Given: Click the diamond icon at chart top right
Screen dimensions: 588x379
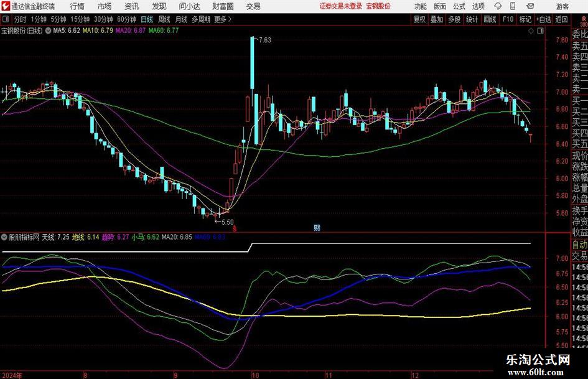Looking at the screenshot, I should click(x=531, y=31).
